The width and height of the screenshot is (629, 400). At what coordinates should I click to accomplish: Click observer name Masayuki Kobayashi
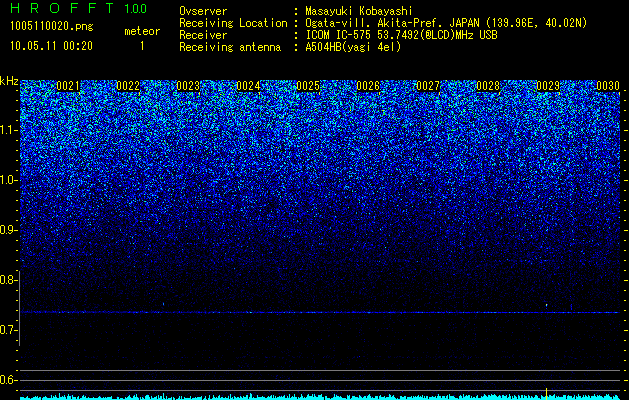pos(359,11)
